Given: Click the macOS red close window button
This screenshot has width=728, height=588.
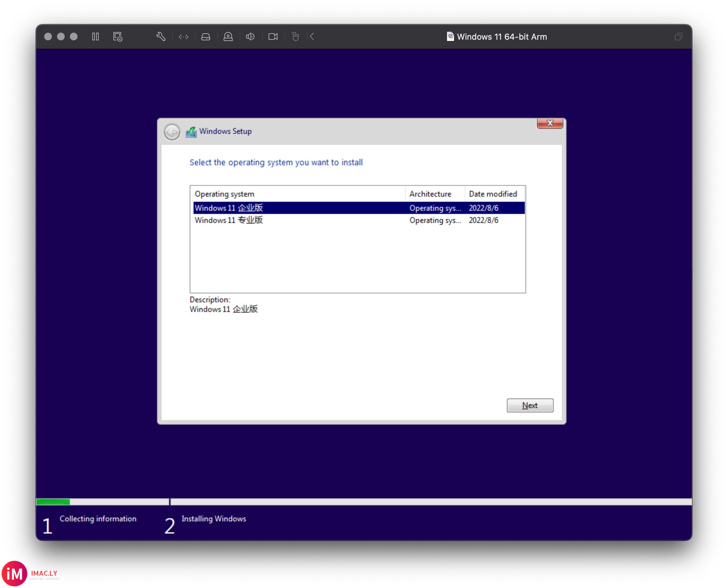Looking at the screenshot, I should tap(48, 37).
